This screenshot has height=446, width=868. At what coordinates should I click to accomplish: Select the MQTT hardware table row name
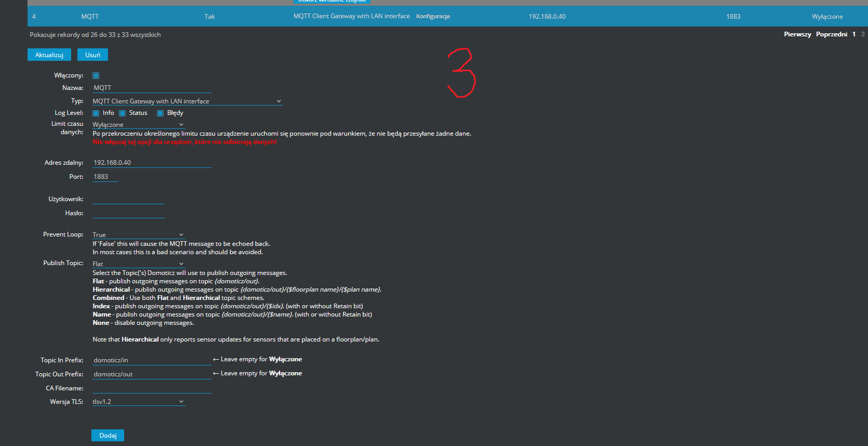pyautogui.click(x=90, y=16)
